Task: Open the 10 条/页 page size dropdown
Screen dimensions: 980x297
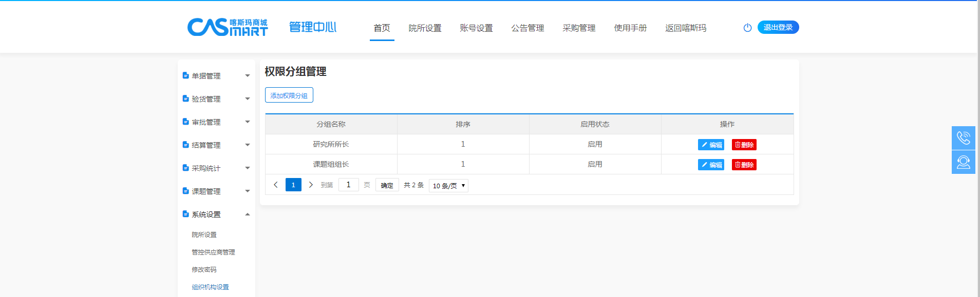Action: point(448,186)
